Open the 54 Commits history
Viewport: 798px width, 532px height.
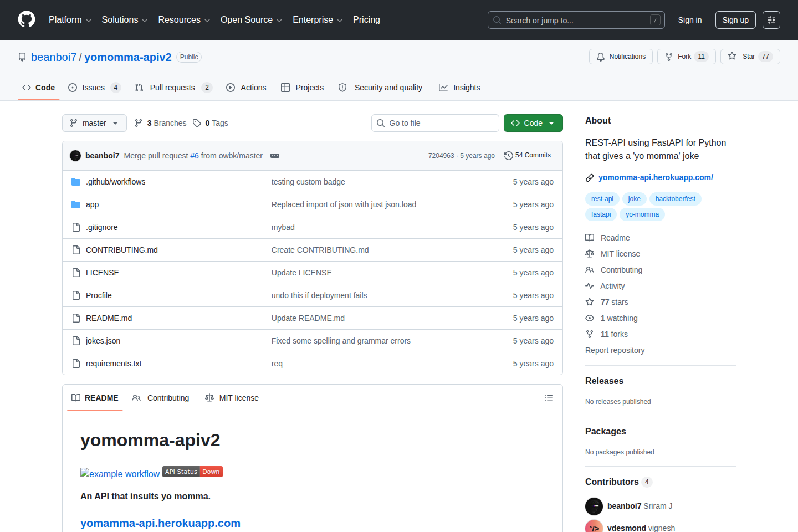(x=528, y=156)
